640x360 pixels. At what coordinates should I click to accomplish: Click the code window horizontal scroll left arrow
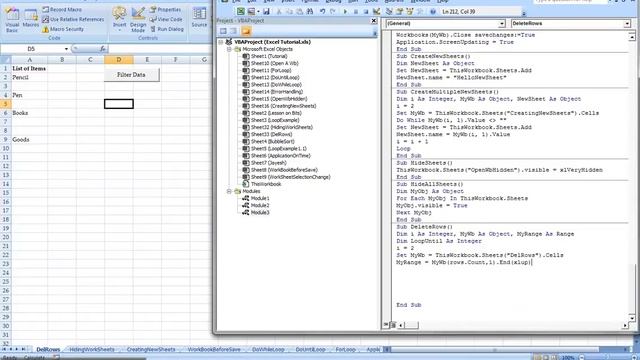pyautogui.click(x=401, y=325)
